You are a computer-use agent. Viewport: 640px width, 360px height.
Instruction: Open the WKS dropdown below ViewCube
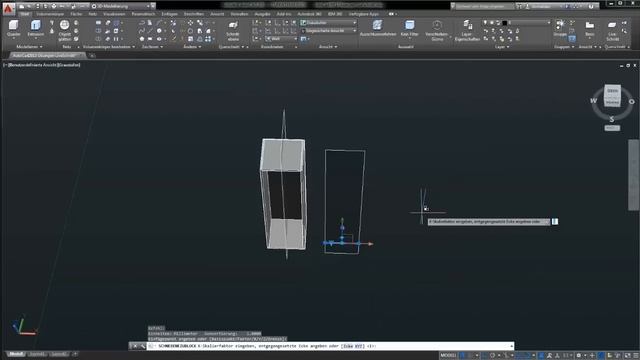point(612,128)
